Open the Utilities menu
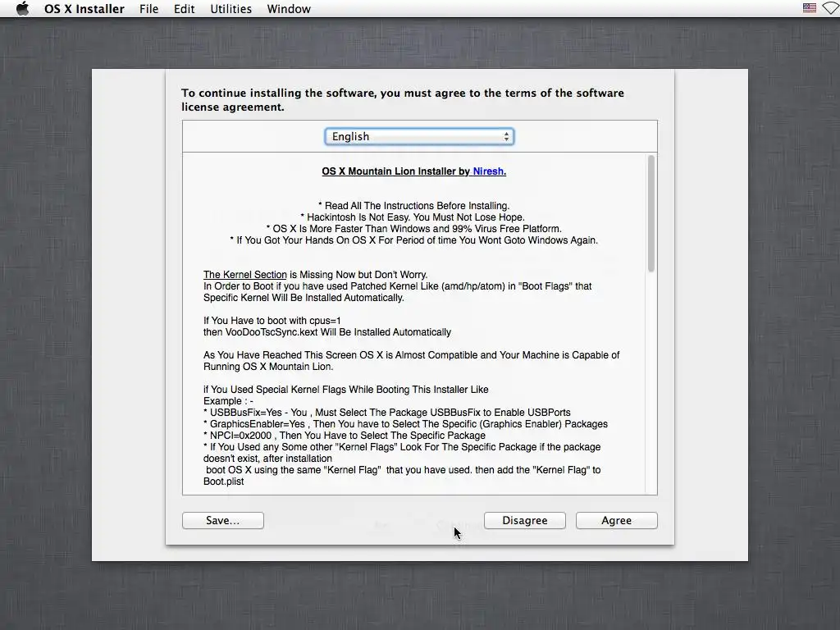 tap(231, 8)
